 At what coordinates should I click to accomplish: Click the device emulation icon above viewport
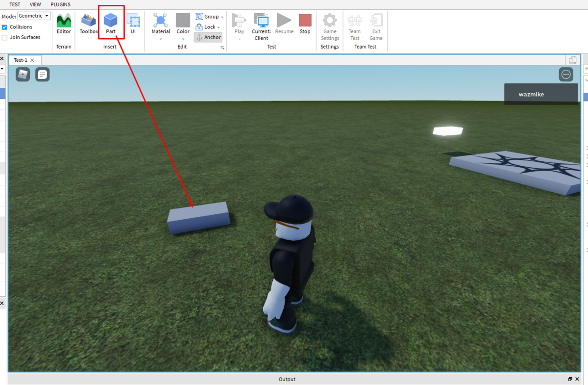[572, 60]
